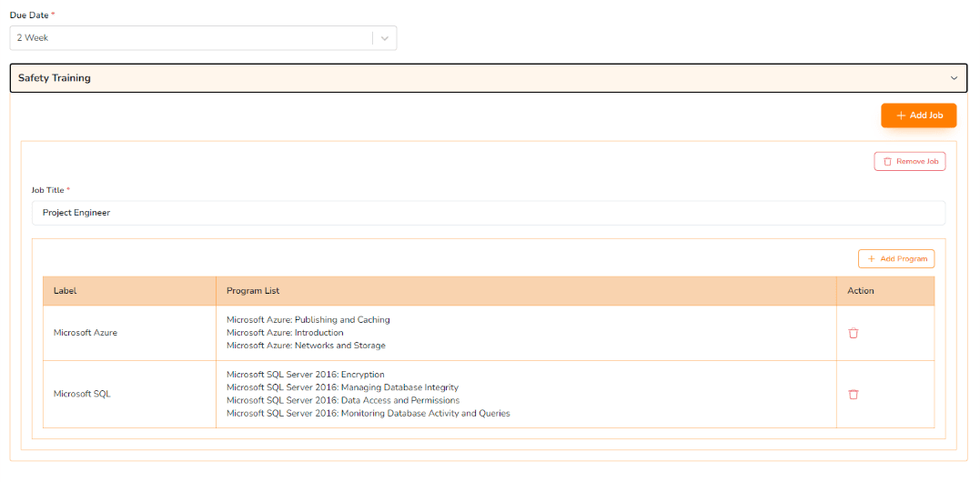Screen dimensions: 980x482
Task: Click the Action column header
Action: pos(860,291)
